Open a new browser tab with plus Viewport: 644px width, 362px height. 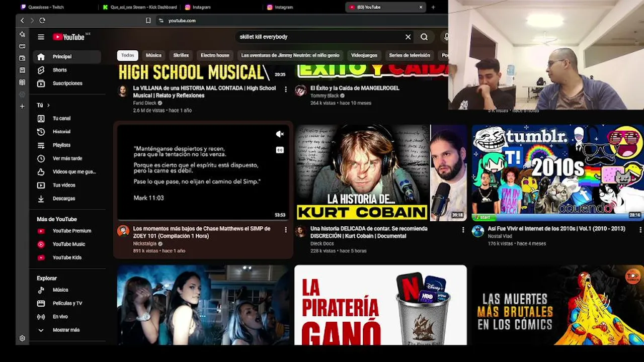point(433,7)
